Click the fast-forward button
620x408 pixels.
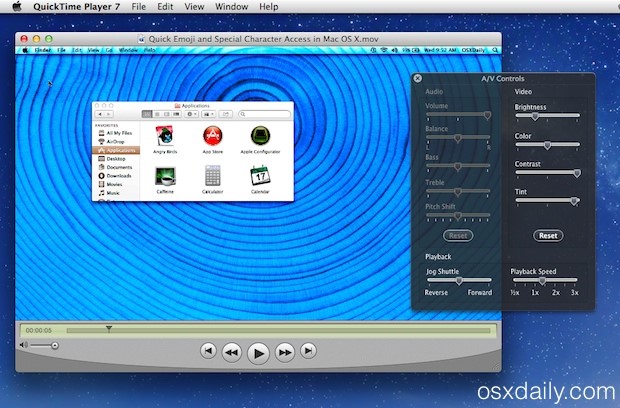point(285,352)
